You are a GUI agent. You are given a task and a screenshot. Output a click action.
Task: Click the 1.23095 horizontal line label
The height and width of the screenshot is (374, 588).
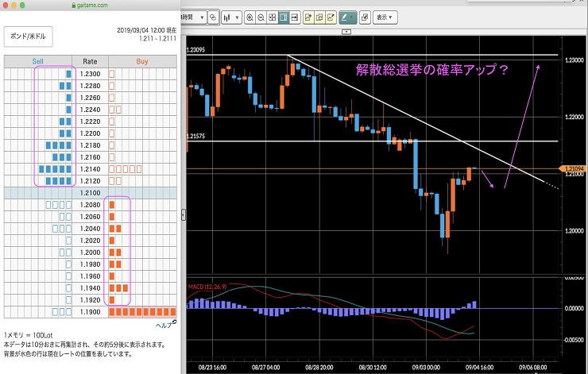pyautogui.click(x=196, y=50)
